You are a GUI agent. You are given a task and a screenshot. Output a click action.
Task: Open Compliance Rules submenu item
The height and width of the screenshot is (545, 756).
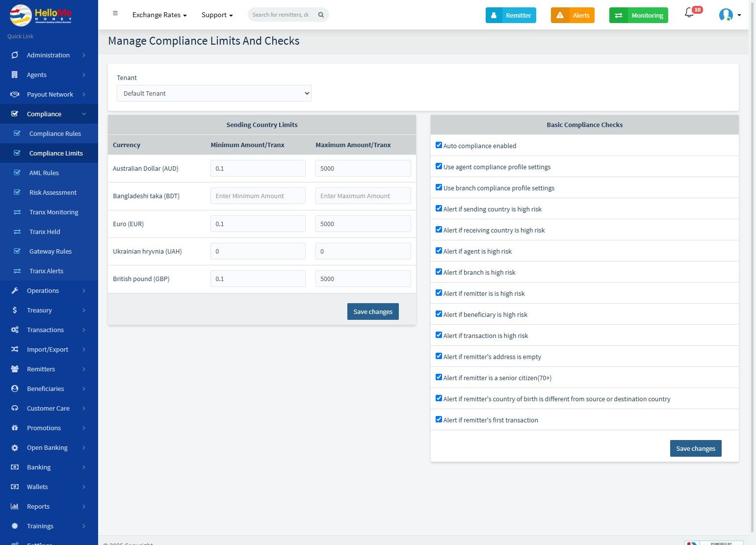click(x=49, y=133)
